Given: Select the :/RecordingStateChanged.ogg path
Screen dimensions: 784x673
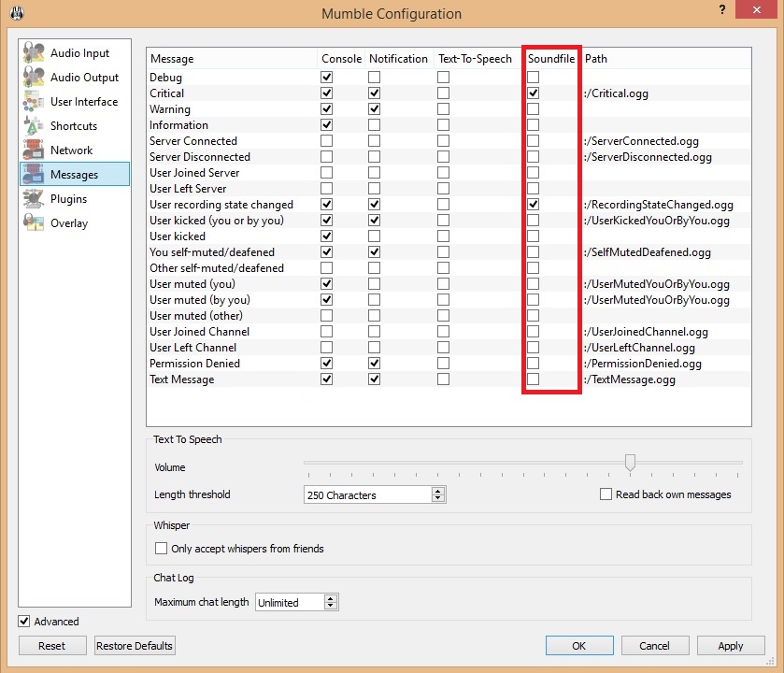Looking at the screenshot, I should [x=659, y=205].
